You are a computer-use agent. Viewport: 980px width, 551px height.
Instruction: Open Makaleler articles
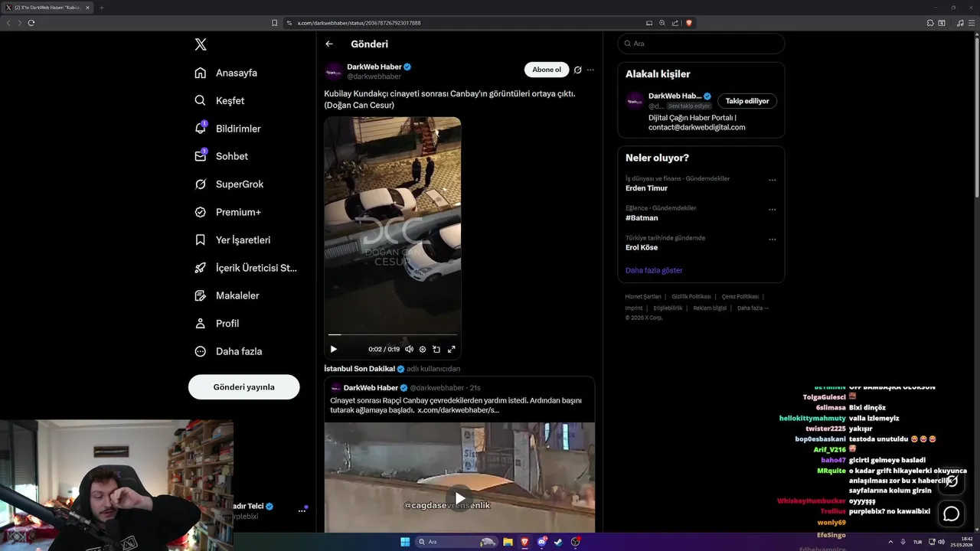pos(227,295)
